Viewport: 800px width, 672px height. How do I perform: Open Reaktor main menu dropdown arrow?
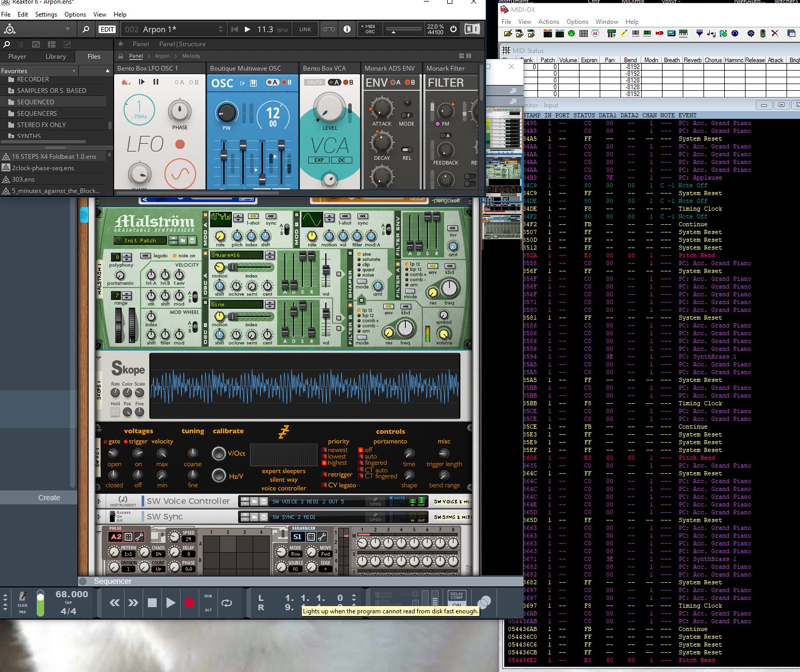67,30
